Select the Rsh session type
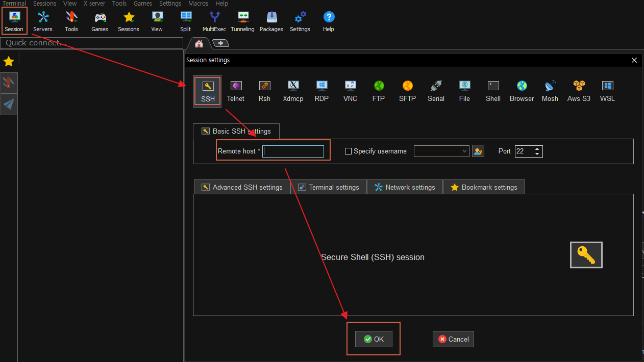 [264, 92]
